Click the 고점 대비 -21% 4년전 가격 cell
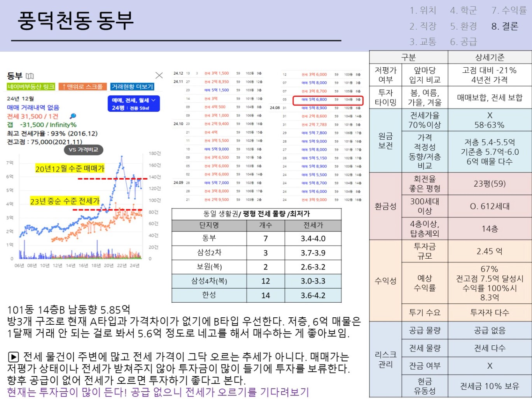Viewport: 532px width, 399px height. [490, 75]
